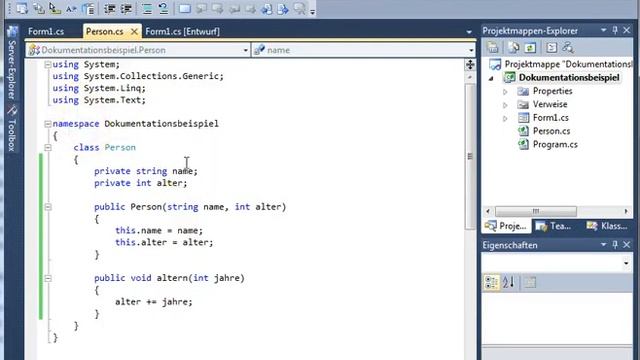The width and height of the screenshot is (640, 360).
Task: Select Person.cs in Projektmappen-Explorer tree
Action: [551, 131]
